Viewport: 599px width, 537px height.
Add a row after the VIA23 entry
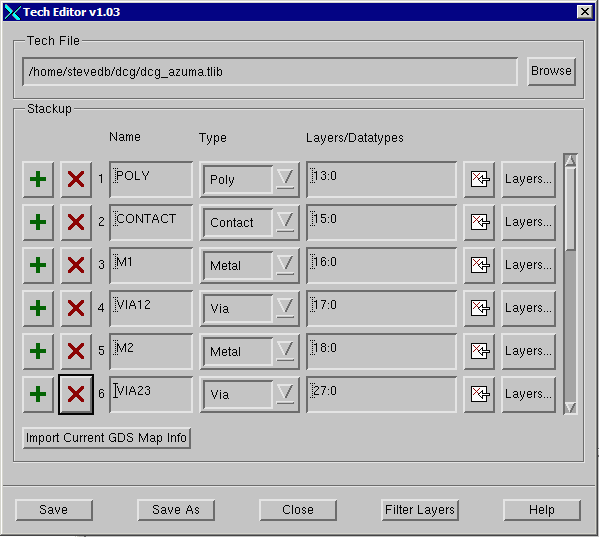click(x=38, y=394)
